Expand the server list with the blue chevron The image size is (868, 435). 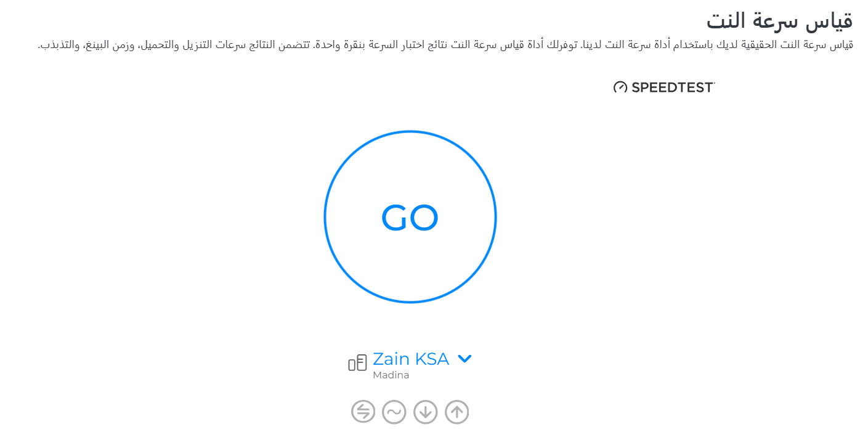464,359
